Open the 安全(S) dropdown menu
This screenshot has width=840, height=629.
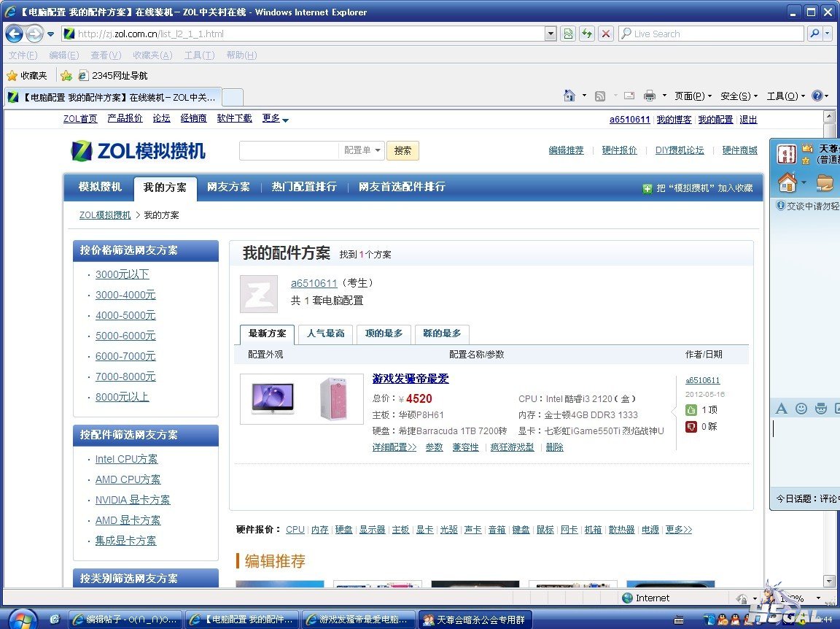point(739,96)
